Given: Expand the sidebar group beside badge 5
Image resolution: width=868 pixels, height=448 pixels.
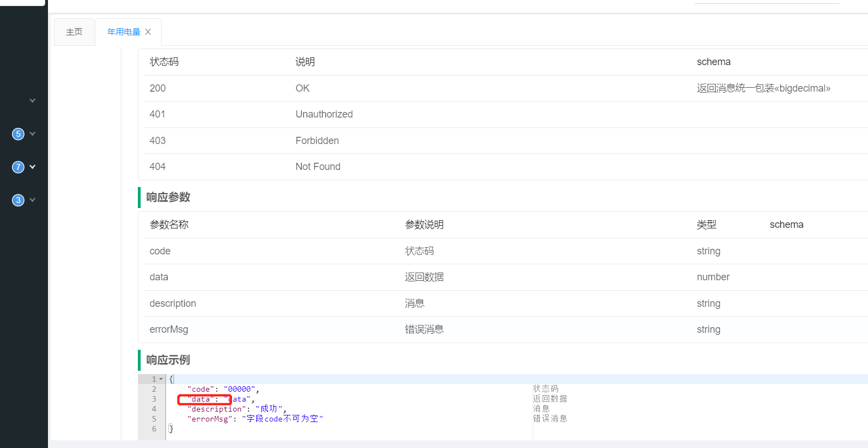Looking at the screenshot, I should click(x=33, y=134).
